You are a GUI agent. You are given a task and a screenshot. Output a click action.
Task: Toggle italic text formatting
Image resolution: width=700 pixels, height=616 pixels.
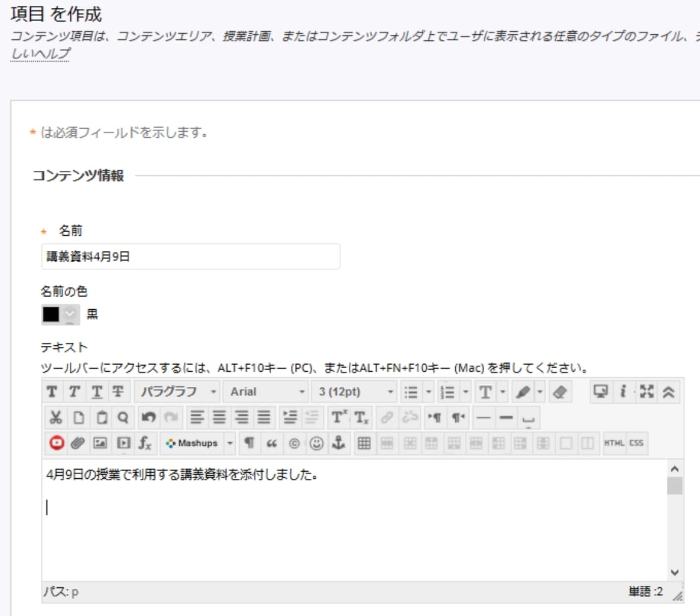(x=74, y=392)
